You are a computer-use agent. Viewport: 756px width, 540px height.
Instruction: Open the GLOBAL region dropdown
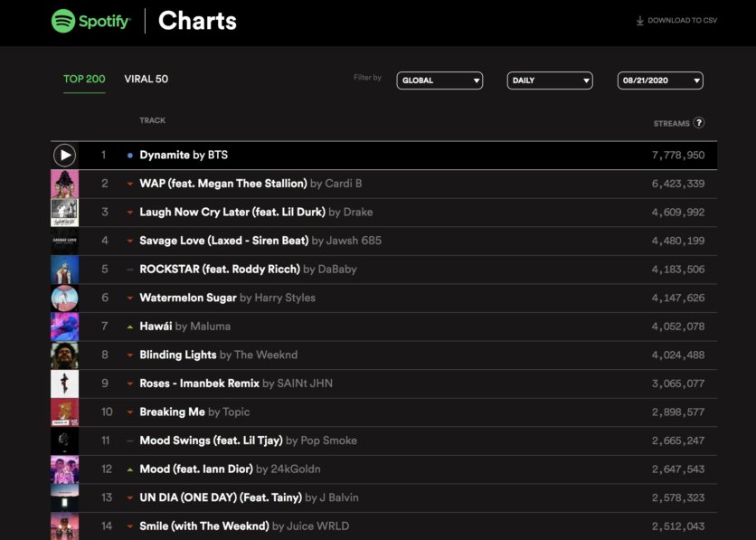[439, 81]
